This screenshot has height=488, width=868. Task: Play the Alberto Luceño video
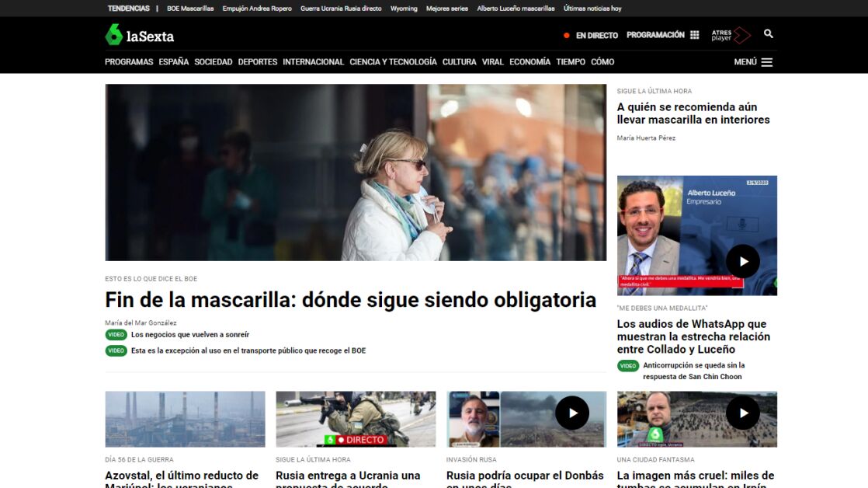(x=742, y=261)
